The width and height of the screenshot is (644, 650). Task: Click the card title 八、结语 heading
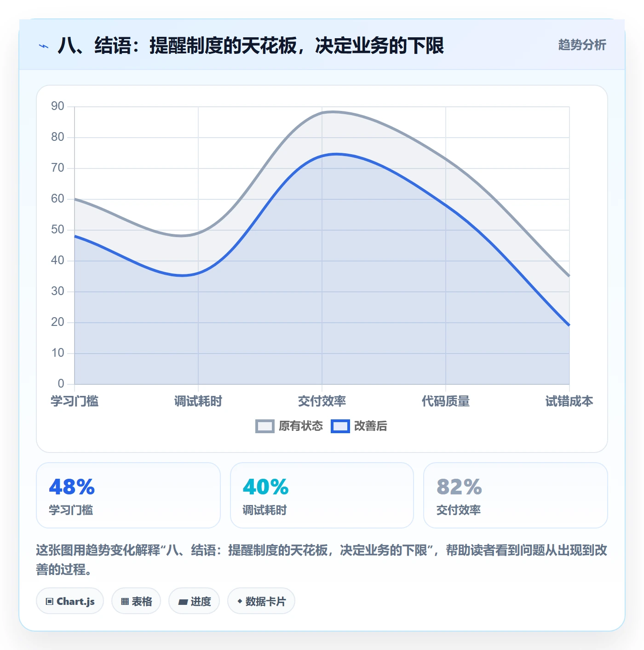click(x=251, y=46)
